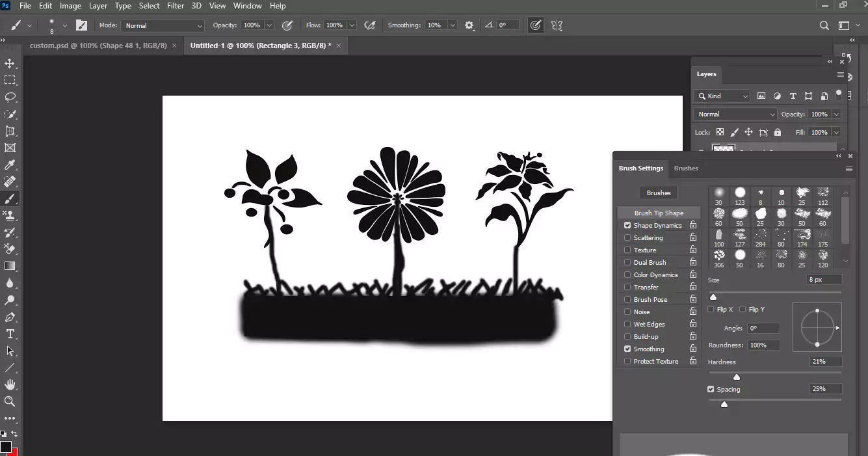The image size is (868, 456).
Task: Enable the Scattering checkbox
Action: [627, 238]
